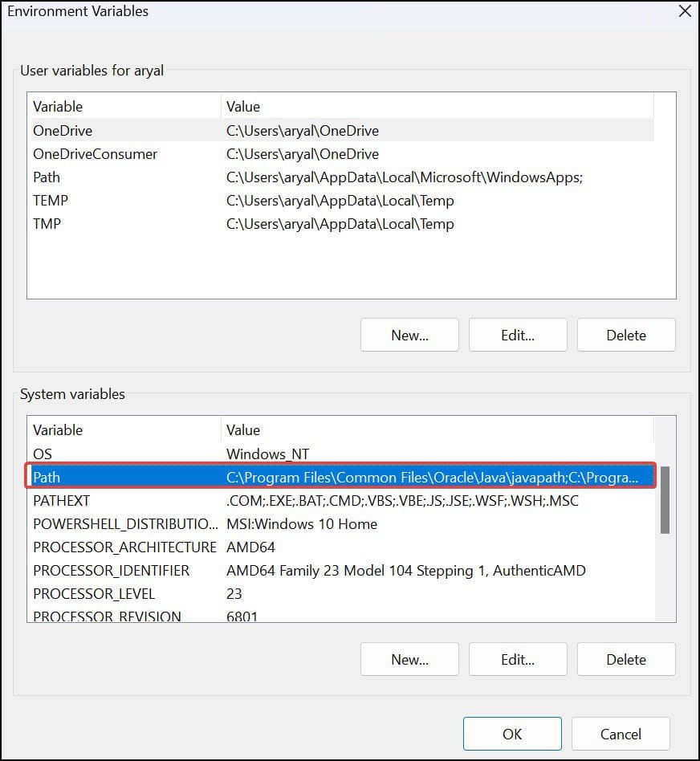Close the Environment Variables dialog

click(x=683, y=11)
